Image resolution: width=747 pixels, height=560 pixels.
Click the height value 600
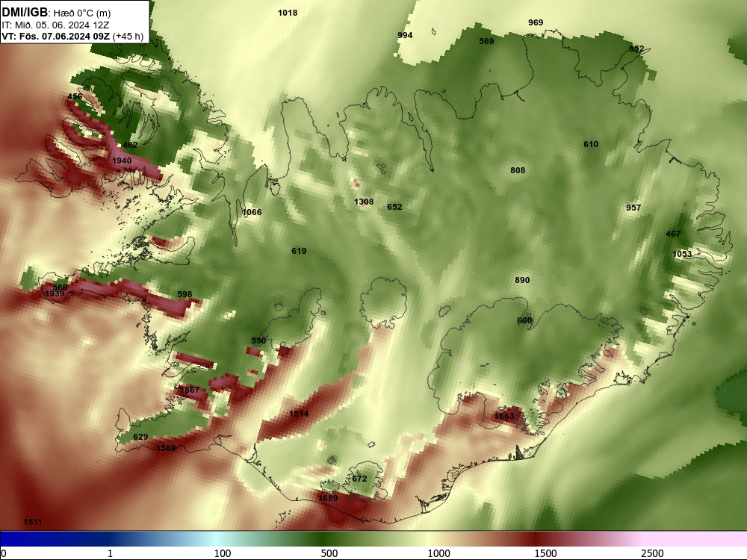point(524,320)
